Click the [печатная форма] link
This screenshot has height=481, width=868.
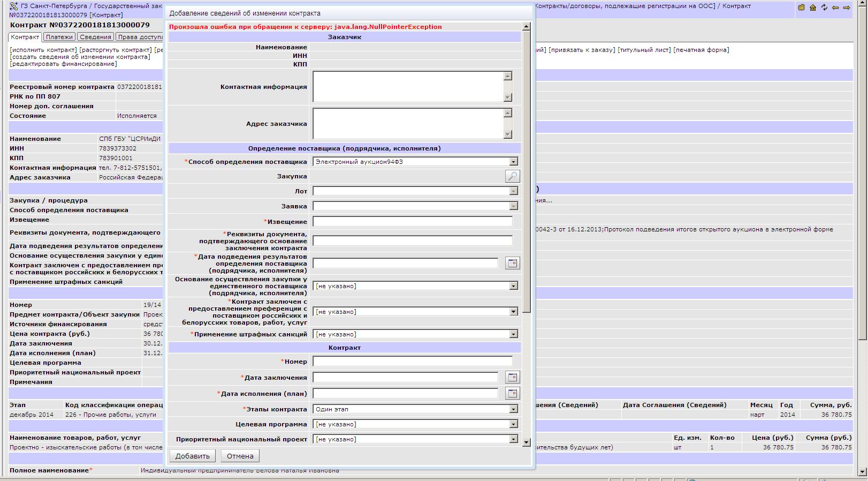pyautogui.click(x=701, y=50)
